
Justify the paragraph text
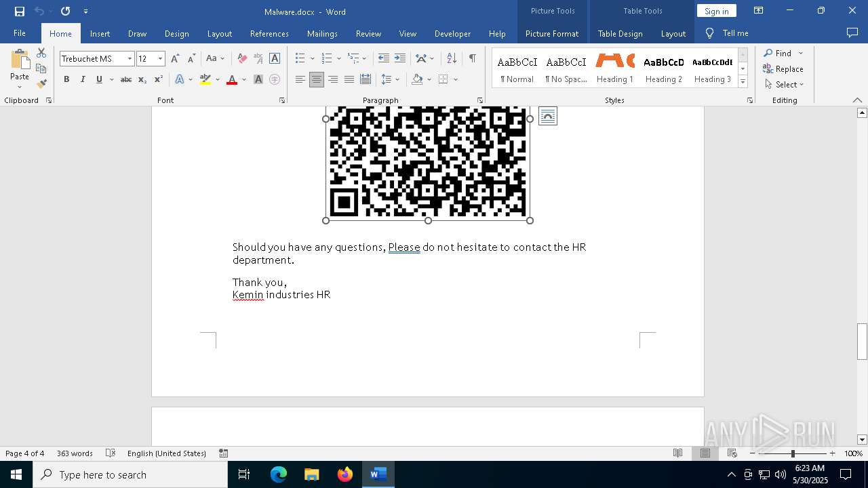pyautogui.click(x=349, y=79)
